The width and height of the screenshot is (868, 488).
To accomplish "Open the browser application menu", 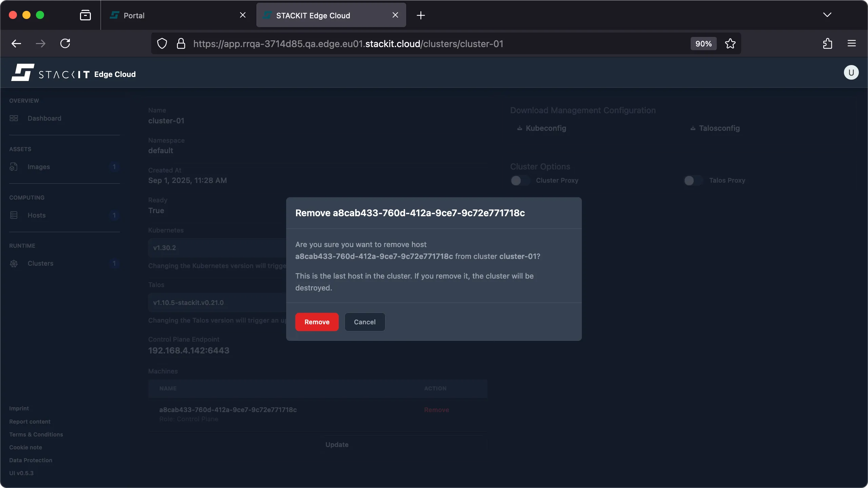I will pos(852,43).
